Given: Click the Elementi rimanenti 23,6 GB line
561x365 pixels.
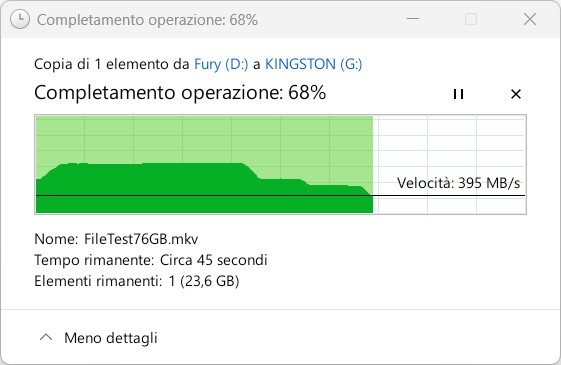Looking at the screenshot, I should coord(137,281).
